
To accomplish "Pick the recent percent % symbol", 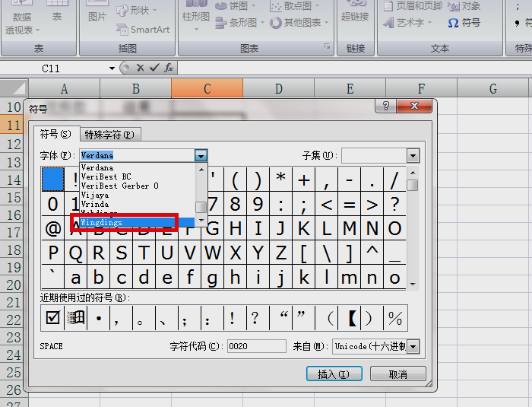I will pos(395,318).
